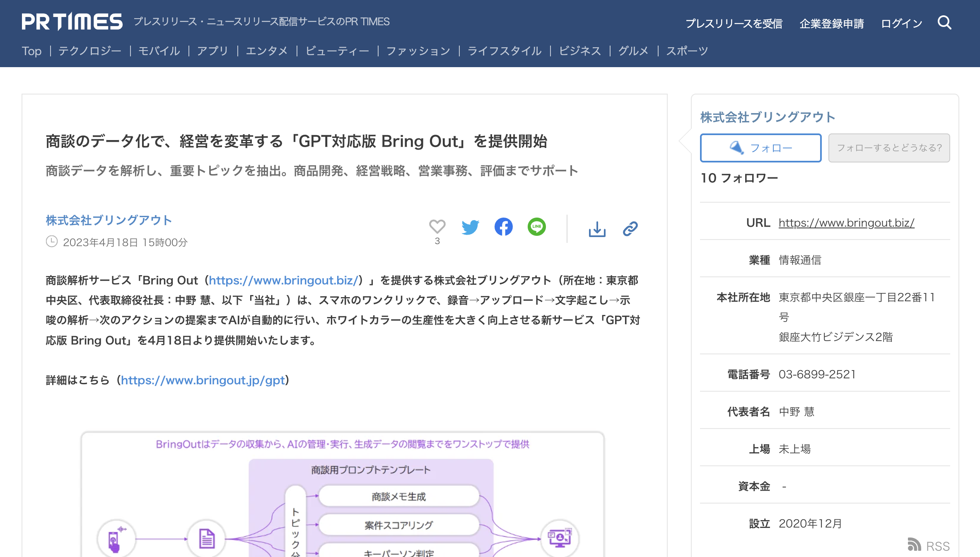Viewport: 980px width, 557px height.
Task: Click プレスリリースを受信 in header
Action: click(x=734, y=24)
